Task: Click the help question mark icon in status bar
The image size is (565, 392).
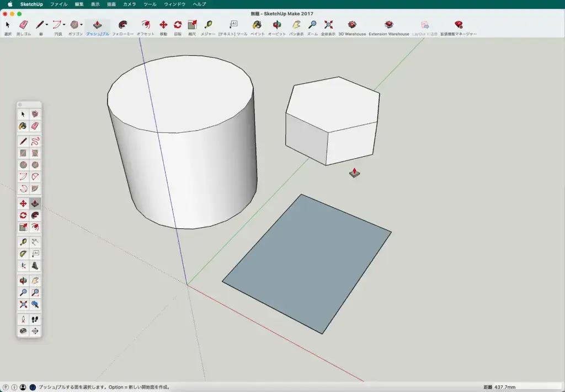Action: click(x=33, y=388)
